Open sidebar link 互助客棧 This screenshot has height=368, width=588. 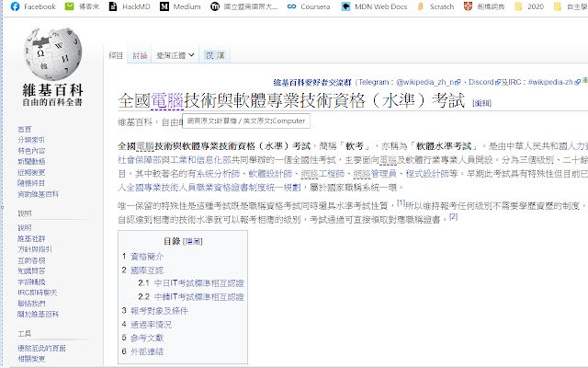(31, 260)
